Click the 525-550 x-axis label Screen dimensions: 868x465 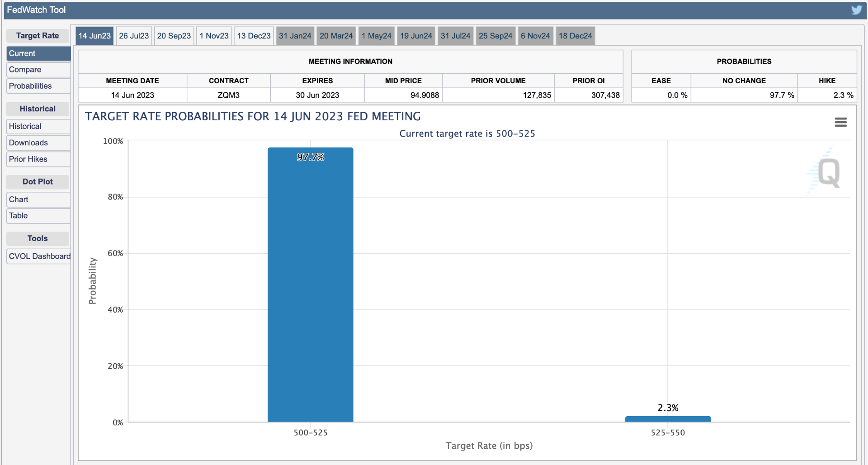pyautogui.click(x=668, y=432)
